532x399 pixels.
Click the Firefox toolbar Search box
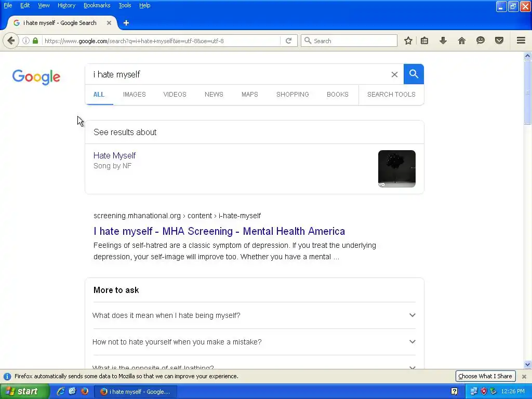pyautogui.click(x=349, y=41)
